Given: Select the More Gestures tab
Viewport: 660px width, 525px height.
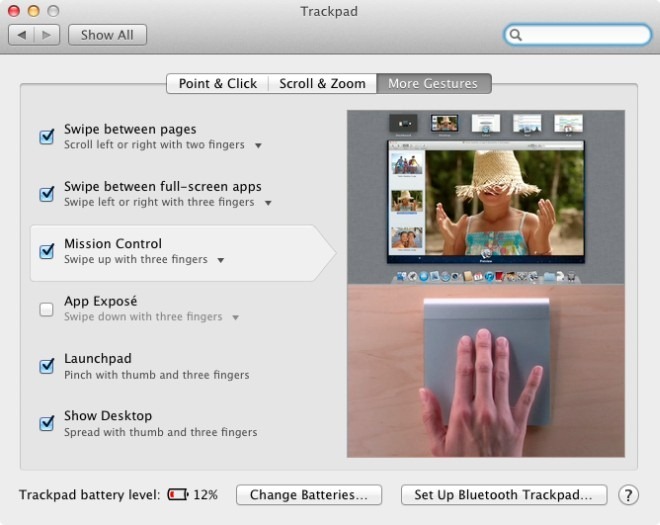Looking at the screenshot, I should (x=434, y=83).
